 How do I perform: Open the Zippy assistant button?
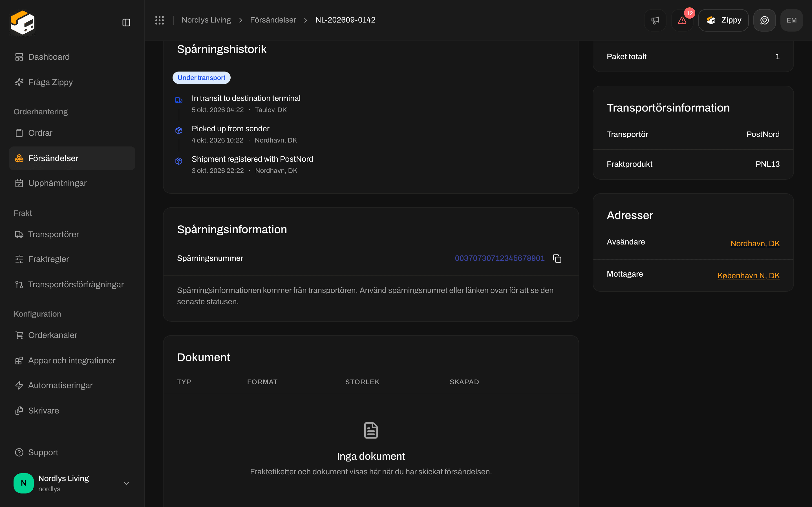[x=723, y=20]
